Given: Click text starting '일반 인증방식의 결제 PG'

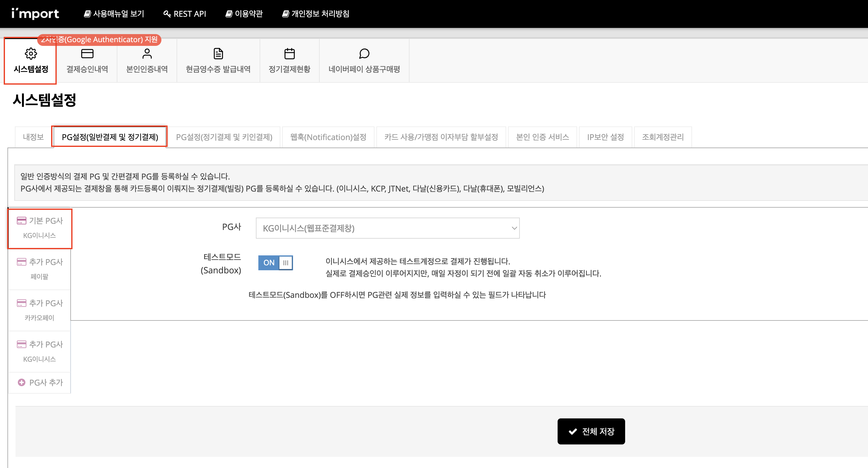Looking at the screenshot, I should point(125,176).
